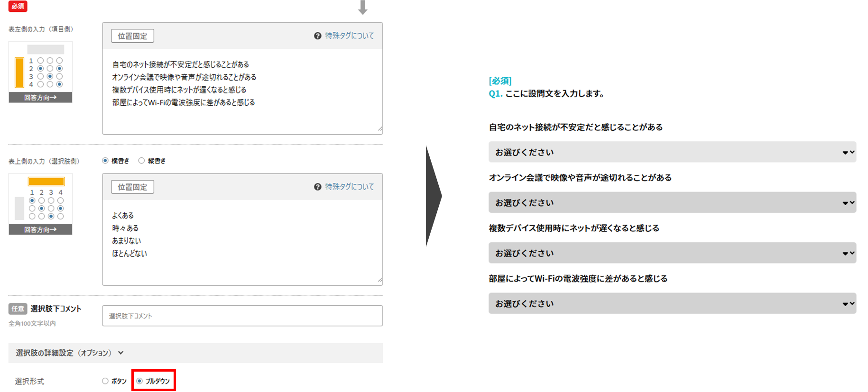The height and width of the screenshot is (392, 868).
Task: Click the gray down arrow icon at top
Action: 363,8
